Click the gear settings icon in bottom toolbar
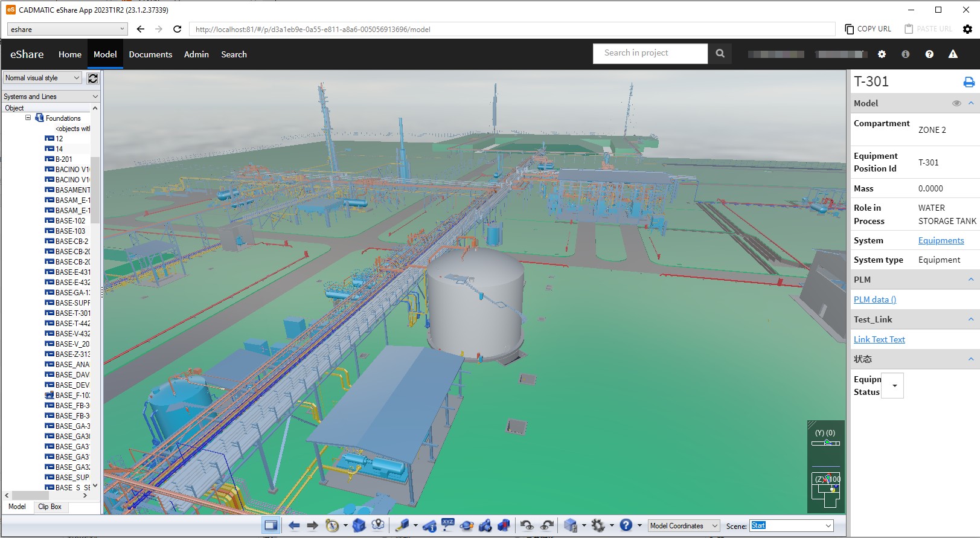This screenshot has height=538, width=980. 598,525
